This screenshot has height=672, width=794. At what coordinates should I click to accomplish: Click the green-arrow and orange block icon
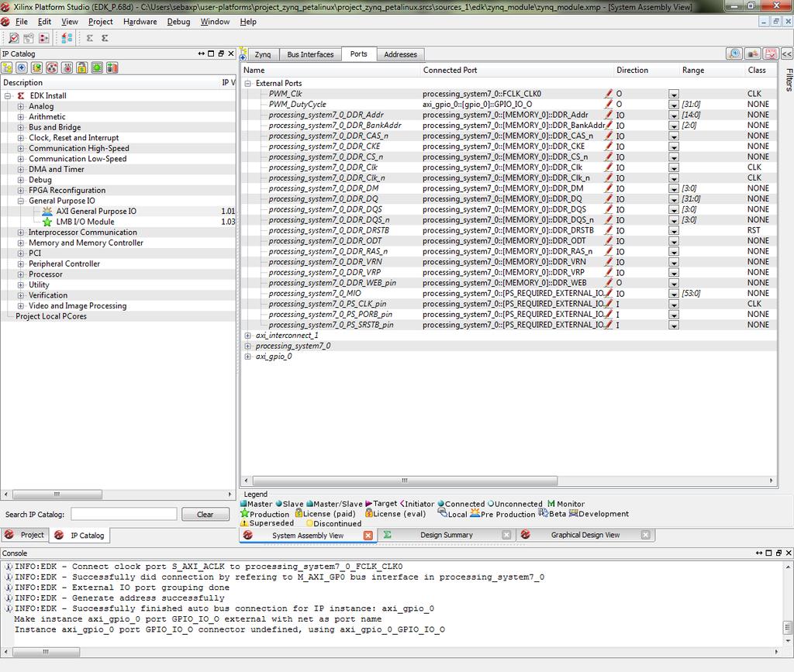click(112, 67)
